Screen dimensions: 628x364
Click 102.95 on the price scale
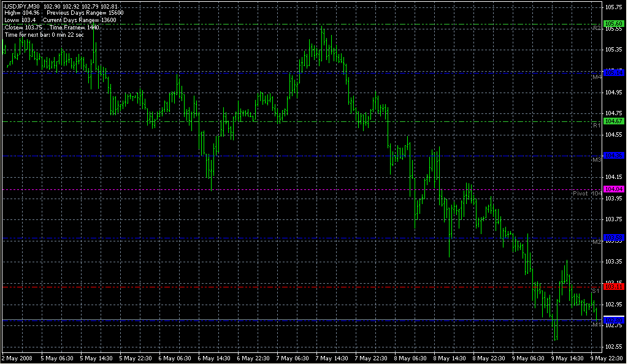614,305
